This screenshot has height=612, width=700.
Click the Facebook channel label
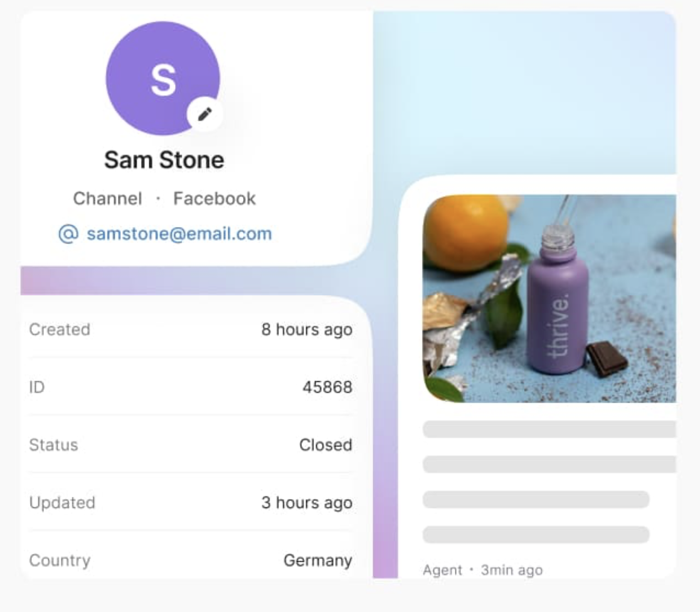pos(215,199)
